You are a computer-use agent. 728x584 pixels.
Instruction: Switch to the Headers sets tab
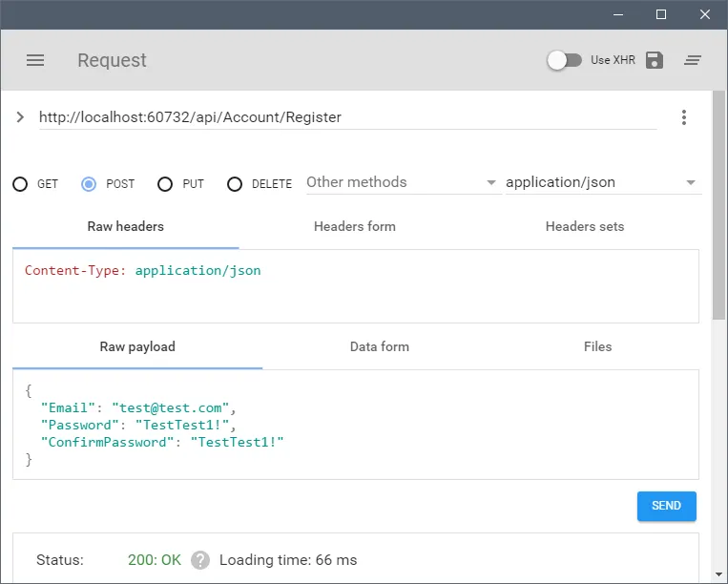(x=585, y=226)
